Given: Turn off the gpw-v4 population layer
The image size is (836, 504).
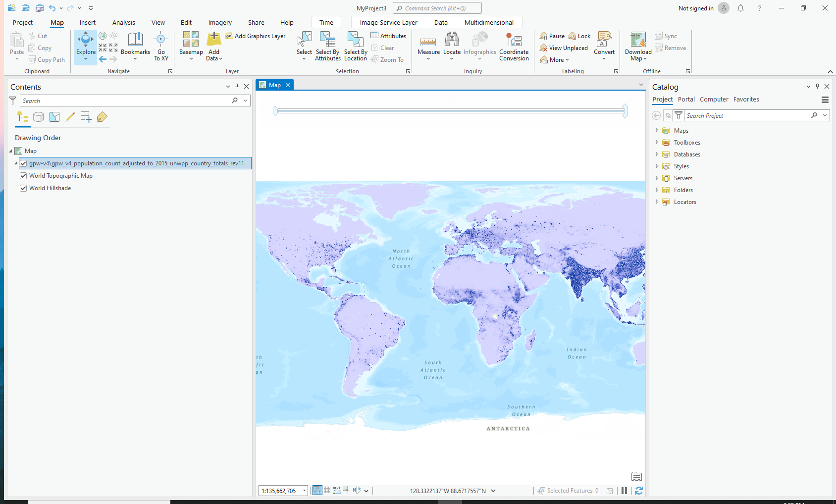Looking at the screenshot, I should (x=23, y=163).
